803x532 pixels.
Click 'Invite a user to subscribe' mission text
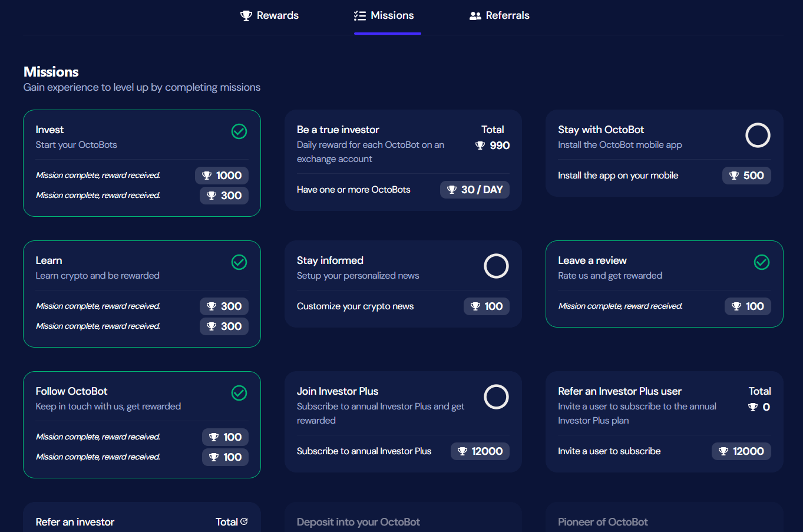tap(609, 451)
